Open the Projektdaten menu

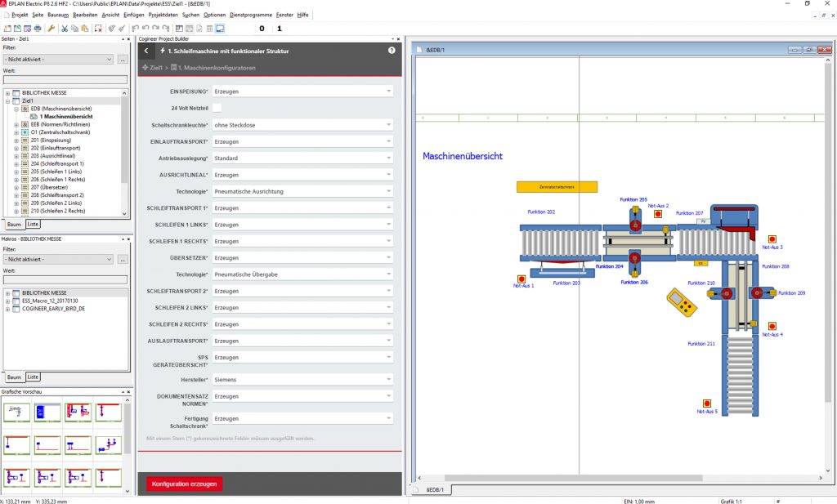coord(163,15)
